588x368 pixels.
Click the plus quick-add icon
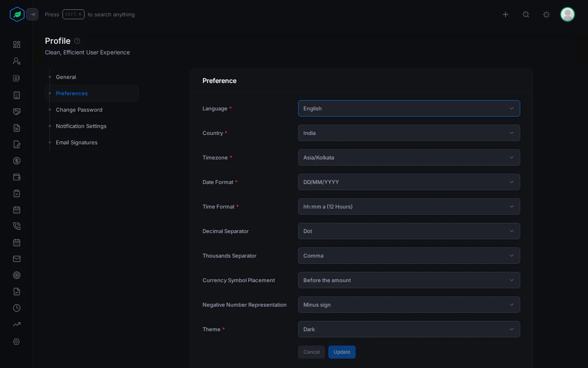point(506,14)
